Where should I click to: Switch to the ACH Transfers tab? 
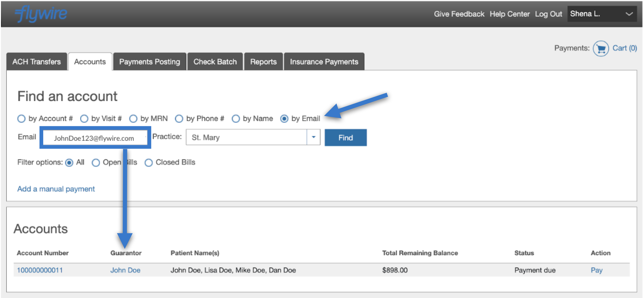(36, 62)
